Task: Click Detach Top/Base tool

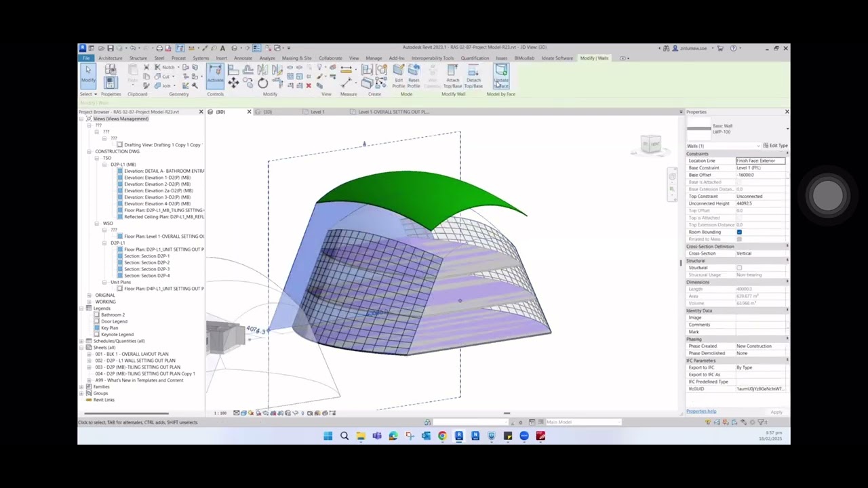Action: [x=473, y=77]
